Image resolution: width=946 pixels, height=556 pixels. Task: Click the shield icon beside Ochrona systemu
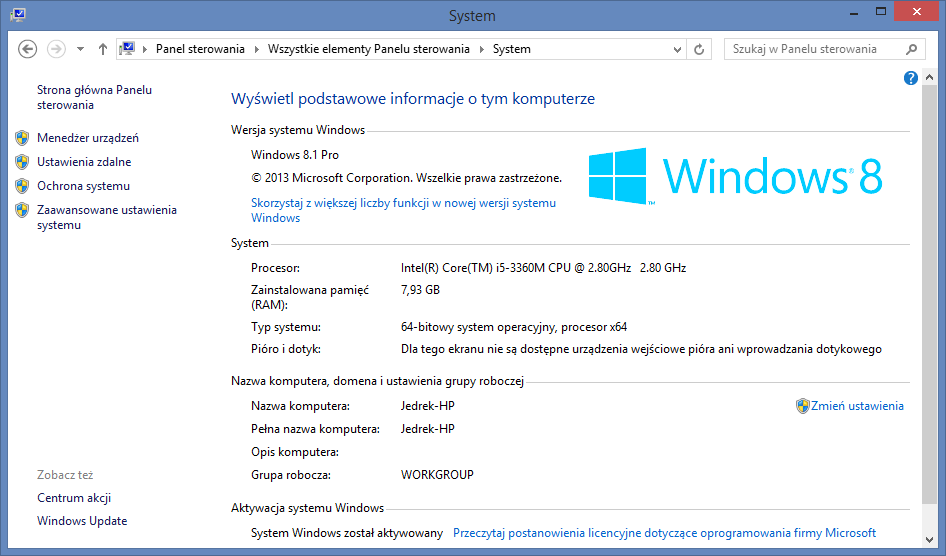22,186
